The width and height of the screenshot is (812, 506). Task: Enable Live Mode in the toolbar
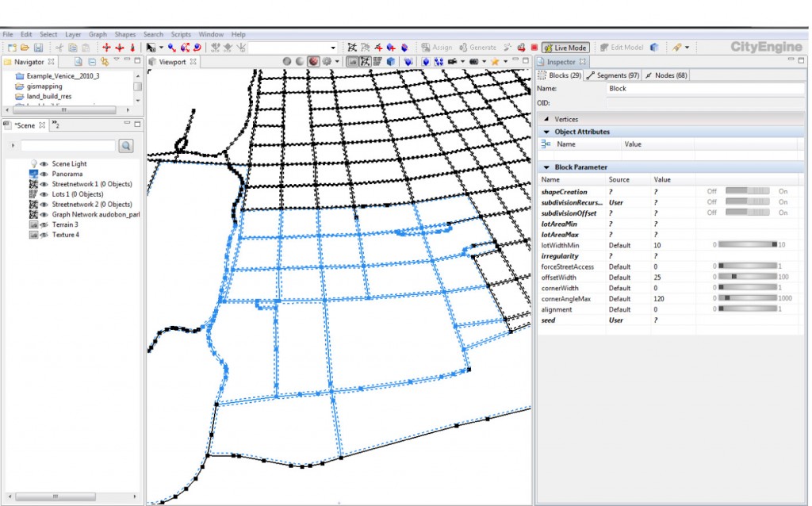pos(565,47)
